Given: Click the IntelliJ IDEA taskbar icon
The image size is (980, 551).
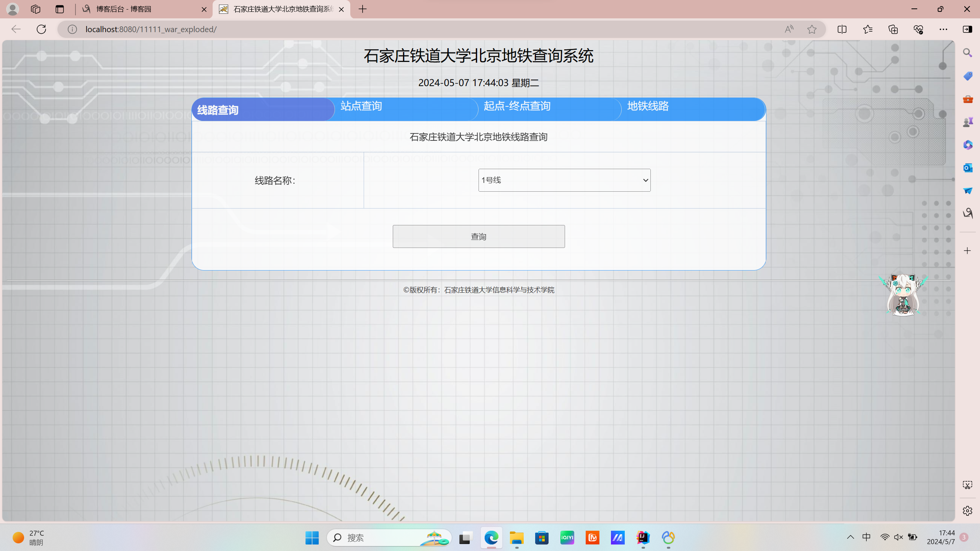Looking at the screenshot, I should [x=643, y=538].
